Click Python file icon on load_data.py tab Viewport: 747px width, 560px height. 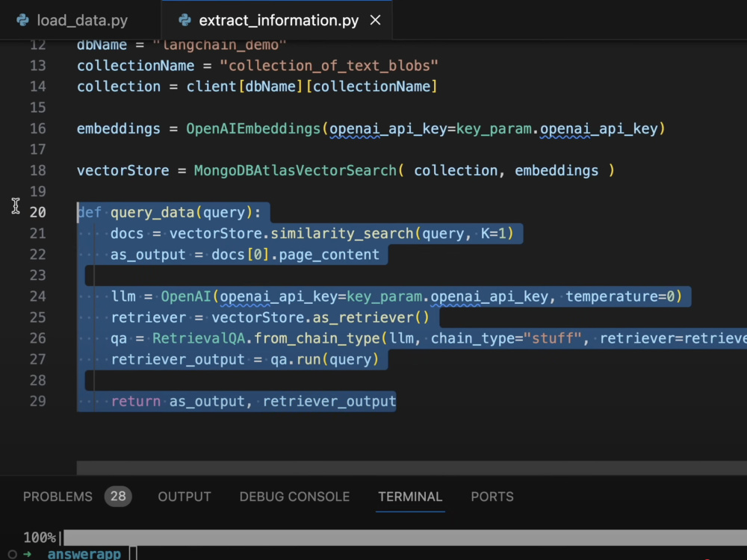click(x=22, y=20)
